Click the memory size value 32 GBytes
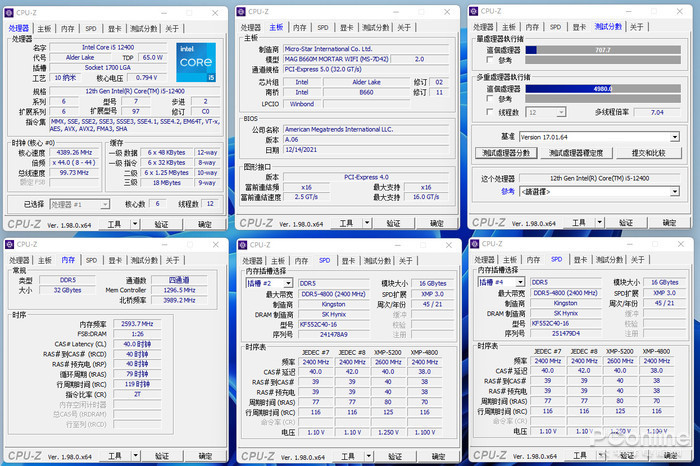 68,290
